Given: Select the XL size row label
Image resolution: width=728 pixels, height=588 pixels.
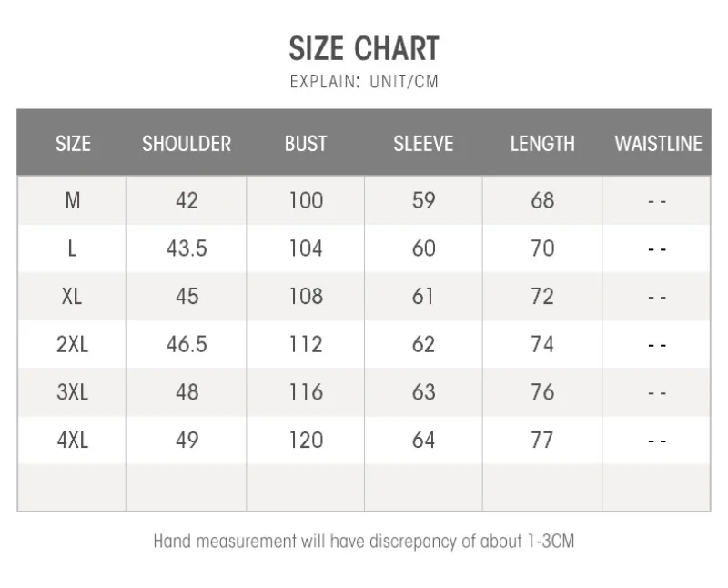Looking at the screenshot, I should click(x=72, y=297).
